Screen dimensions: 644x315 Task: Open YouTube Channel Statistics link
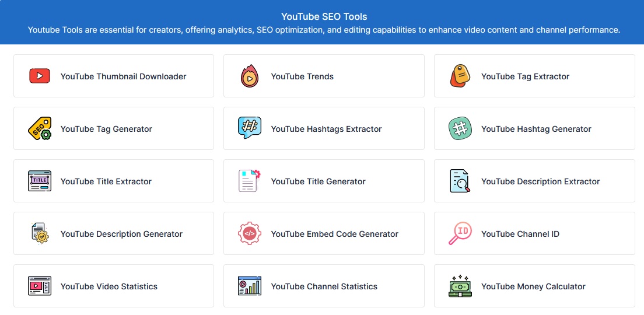pos(324,286)
